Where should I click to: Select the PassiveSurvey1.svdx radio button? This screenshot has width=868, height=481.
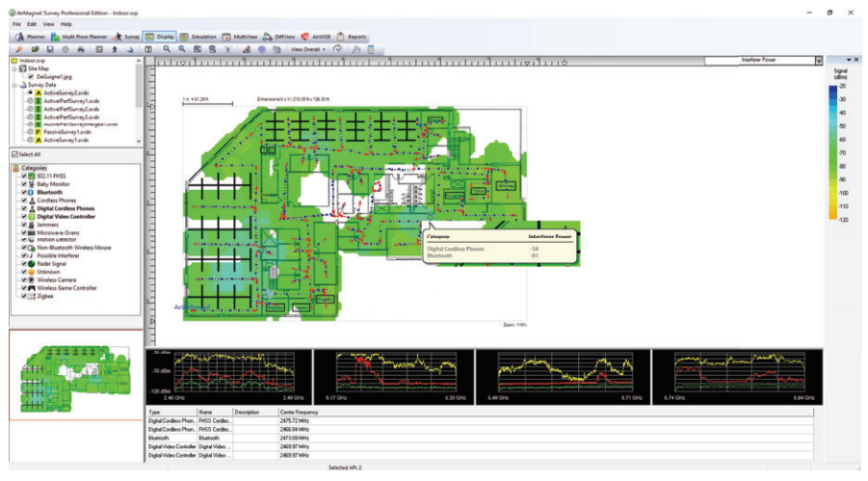click(31, 132)
